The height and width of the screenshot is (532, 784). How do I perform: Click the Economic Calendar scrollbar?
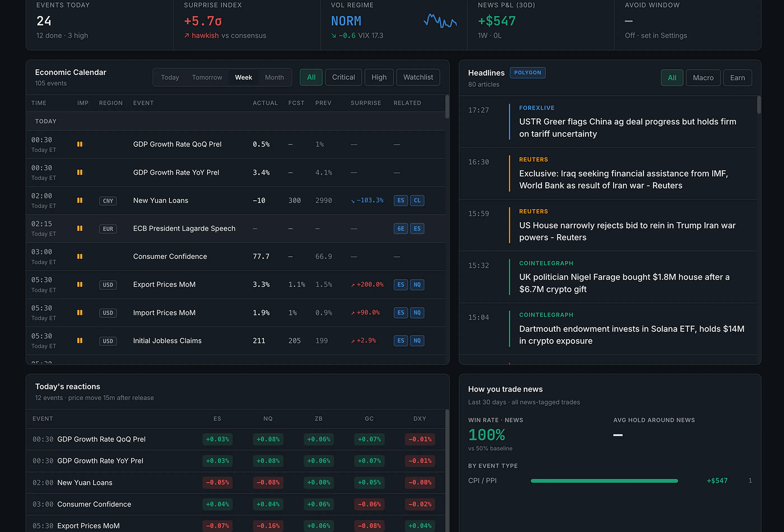[x=447, y=107]
